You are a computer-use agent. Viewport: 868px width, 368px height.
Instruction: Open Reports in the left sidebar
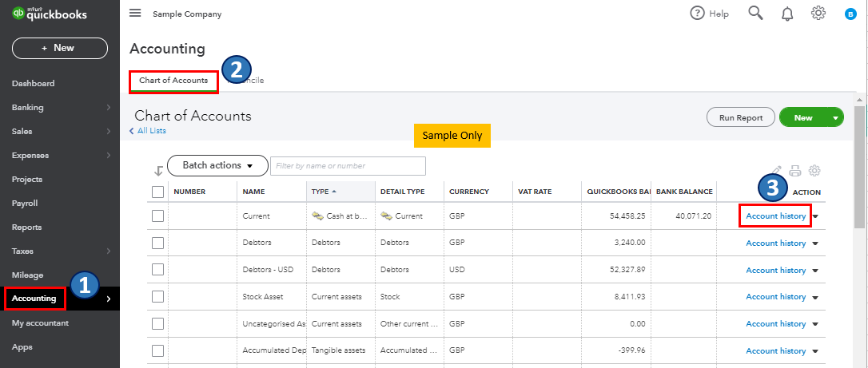tap(27, 228)
